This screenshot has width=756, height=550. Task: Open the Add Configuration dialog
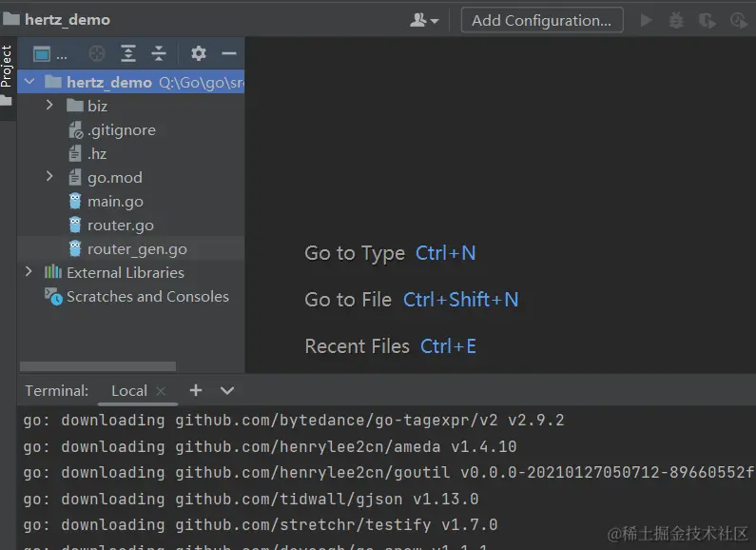[x=542, y=20]
